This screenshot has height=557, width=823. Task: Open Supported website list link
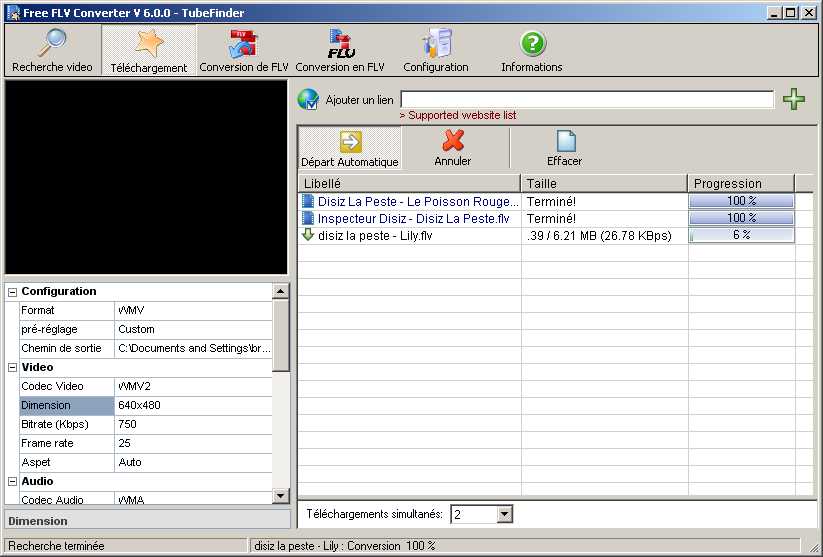tap(458, 115)
